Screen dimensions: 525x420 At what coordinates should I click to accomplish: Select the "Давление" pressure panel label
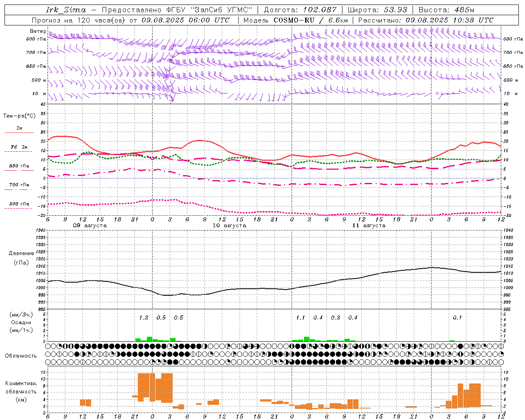point(21,253)
